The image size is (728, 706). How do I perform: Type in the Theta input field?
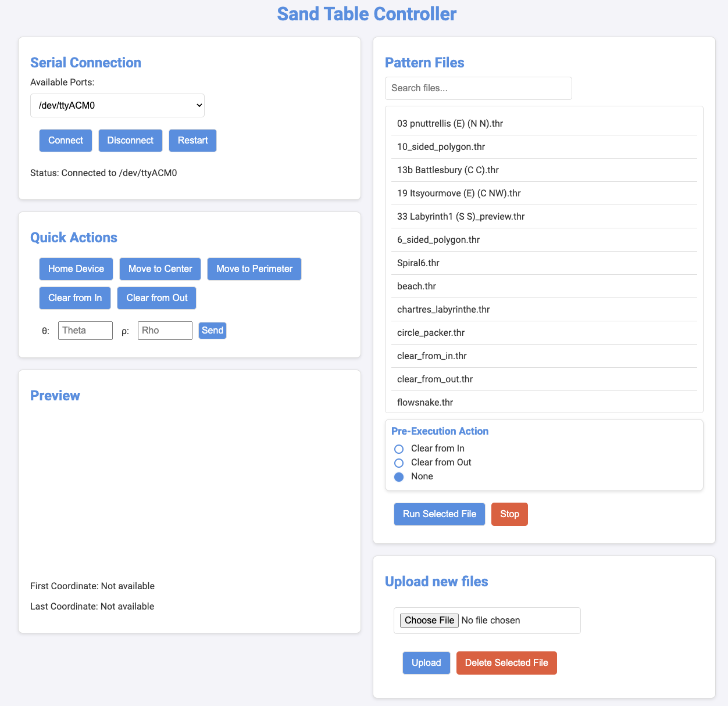[x=85, y=331]
